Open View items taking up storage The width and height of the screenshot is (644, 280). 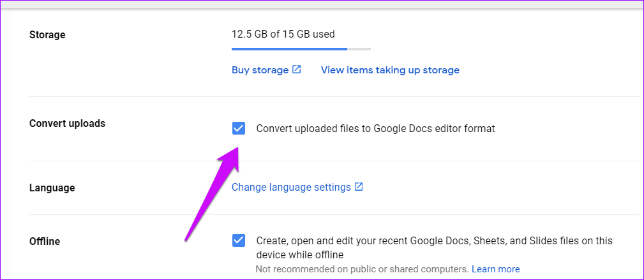pos(390,70)
